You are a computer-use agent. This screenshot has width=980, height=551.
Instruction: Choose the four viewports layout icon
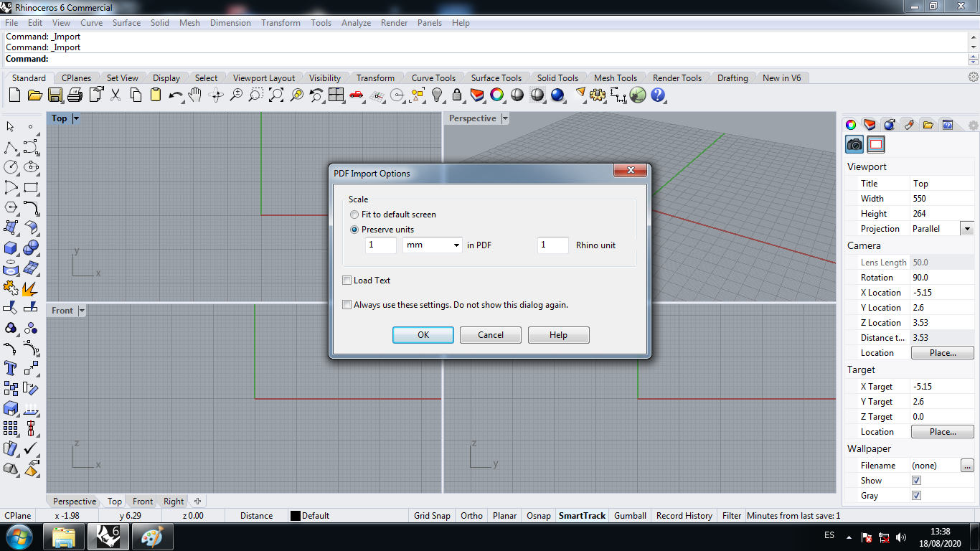[336, 95]
